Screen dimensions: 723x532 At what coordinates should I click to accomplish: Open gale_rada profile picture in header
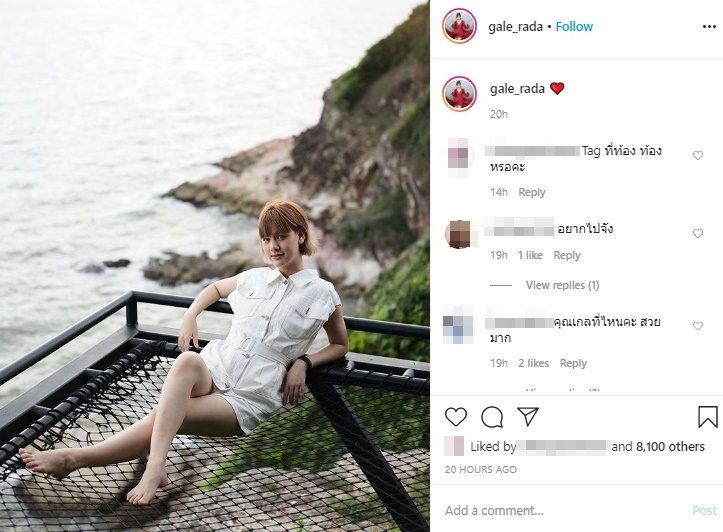pyautogui.click(x=459, y=26)
